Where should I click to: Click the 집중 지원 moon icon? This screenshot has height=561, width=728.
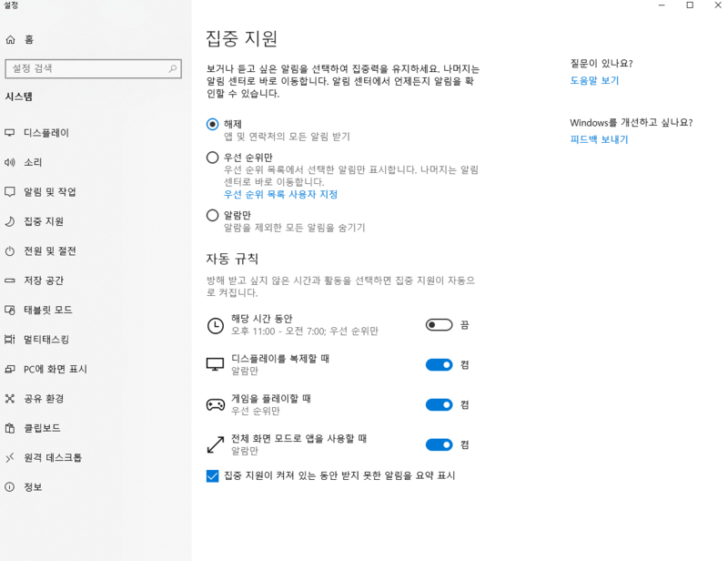point(10,221)
